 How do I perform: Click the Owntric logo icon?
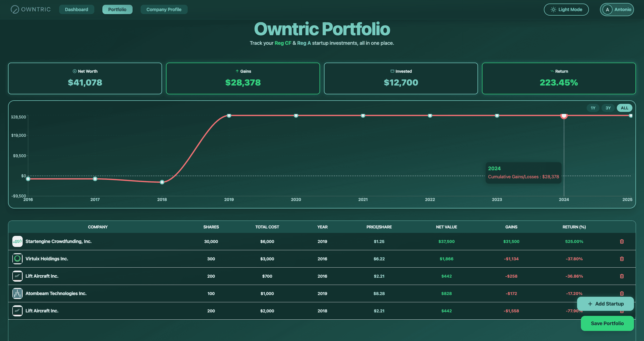15,9
